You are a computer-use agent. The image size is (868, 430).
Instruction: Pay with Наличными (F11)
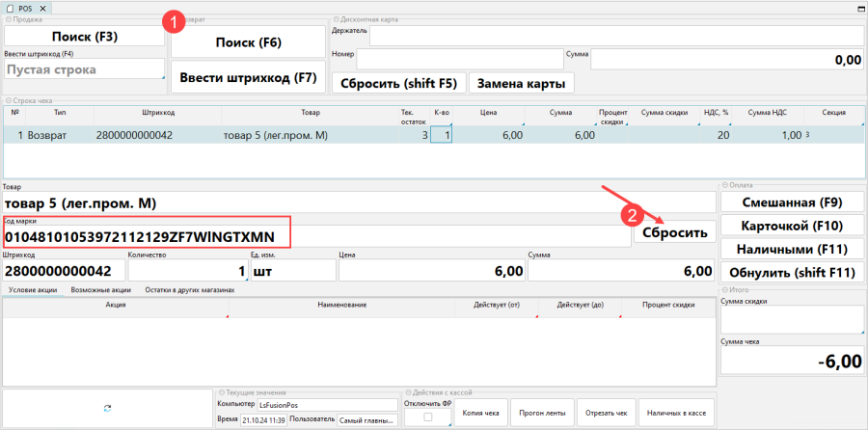[791, 249]
